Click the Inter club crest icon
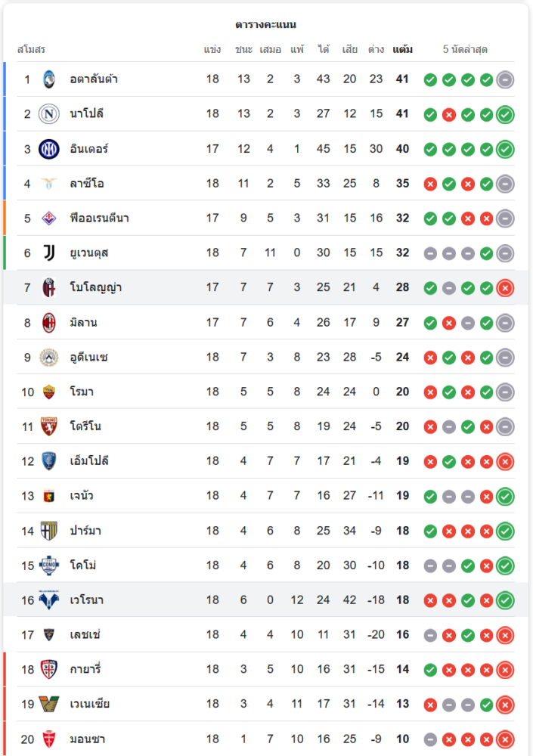 pos(49,149)
